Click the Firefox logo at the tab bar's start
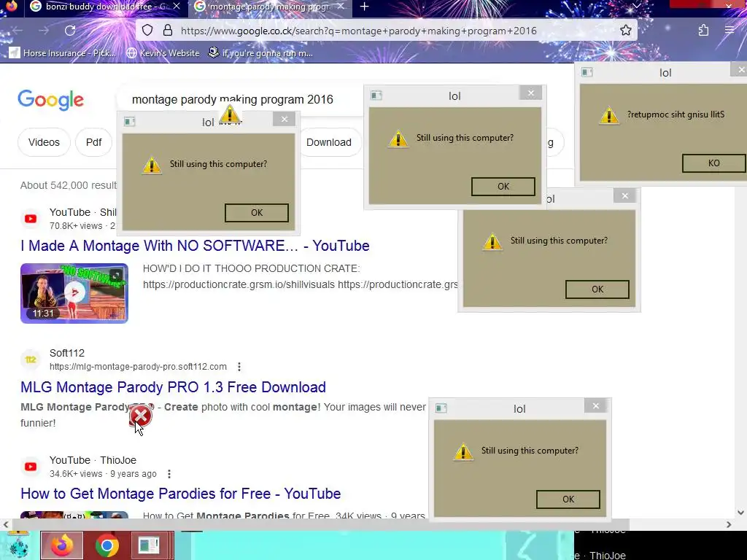 point(12,6)
